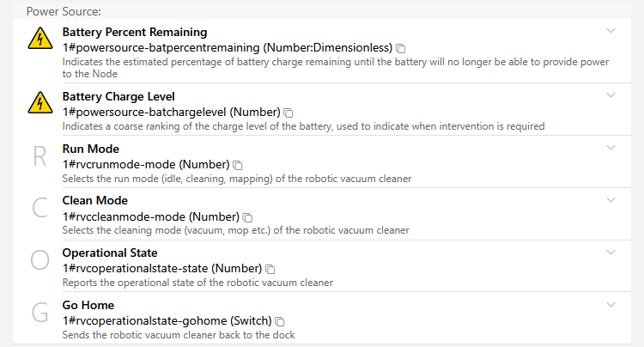This screenshot has height=347, width=644.
Task: Expand the Go Home channel chevron
Action: (611, 305)
